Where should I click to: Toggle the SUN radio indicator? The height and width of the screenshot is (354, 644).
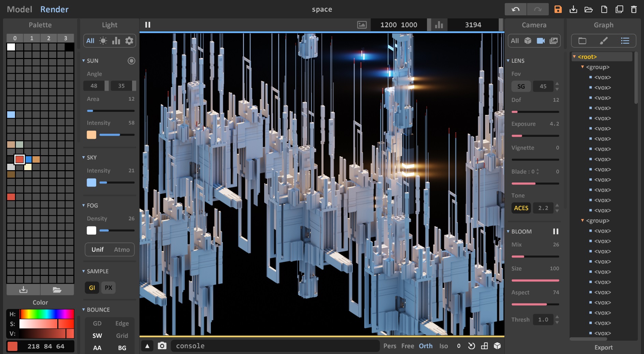[x=131, y=61]
